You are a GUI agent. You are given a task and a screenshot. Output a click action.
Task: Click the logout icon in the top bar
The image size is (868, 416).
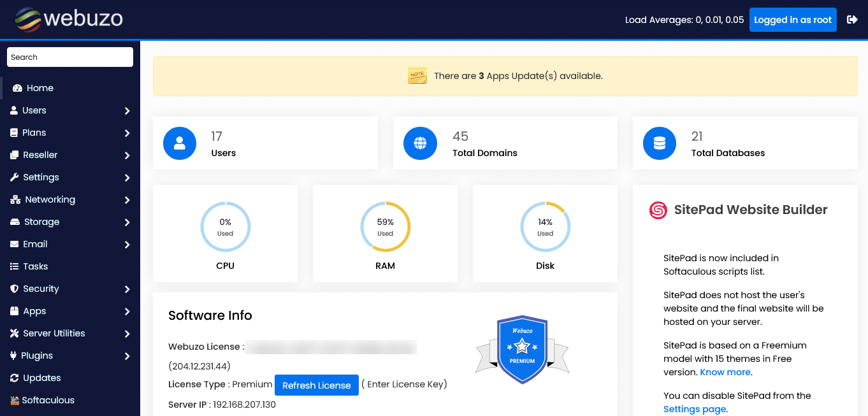click(x=852, y=19)
